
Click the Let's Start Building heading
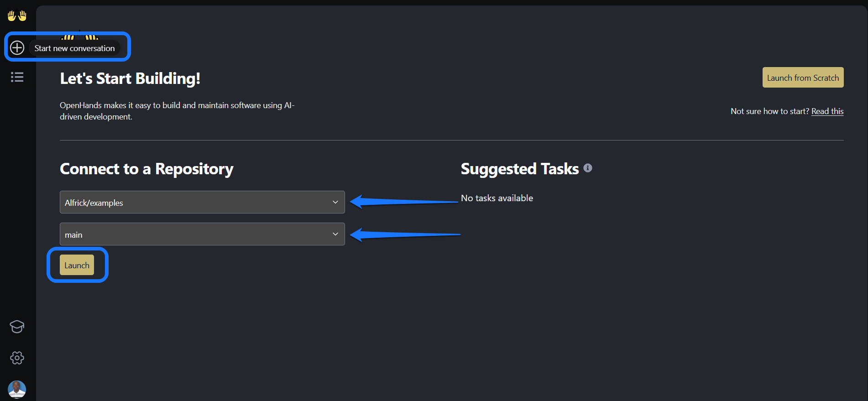click(x=130, y=78)
